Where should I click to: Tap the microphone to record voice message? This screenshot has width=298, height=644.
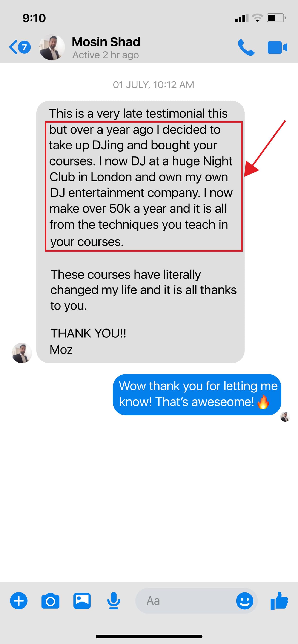[114, 601]
